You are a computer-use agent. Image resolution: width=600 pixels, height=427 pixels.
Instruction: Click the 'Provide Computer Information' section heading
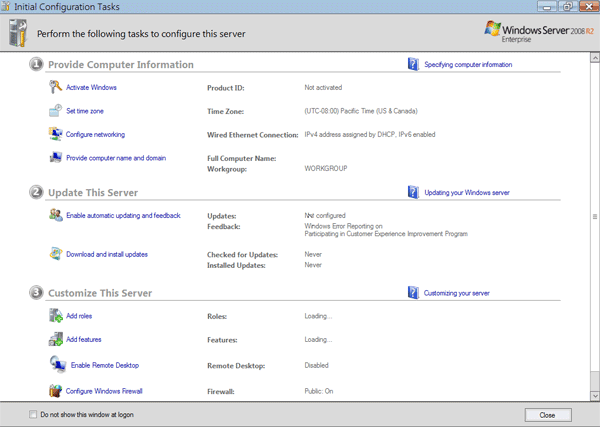coord(121,64)
